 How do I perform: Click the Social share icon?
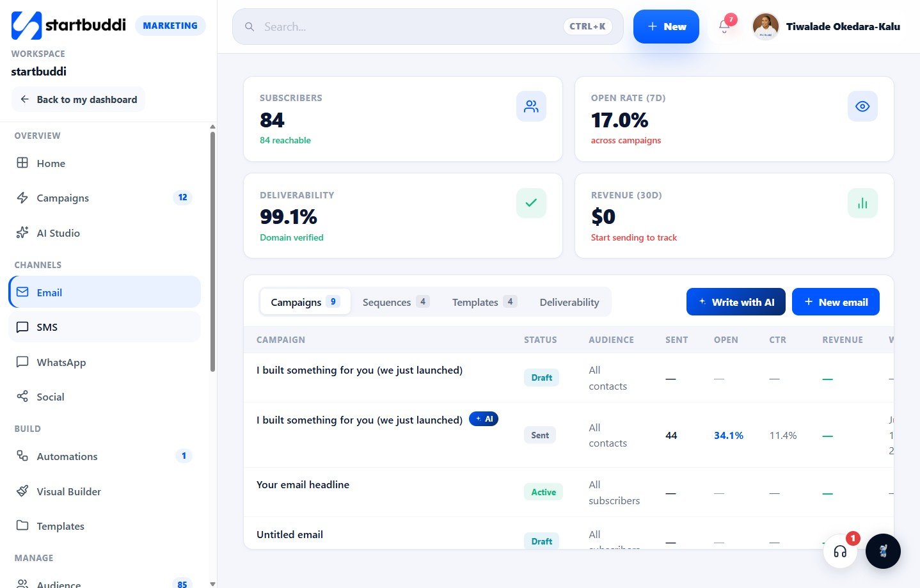coord(22,396)
